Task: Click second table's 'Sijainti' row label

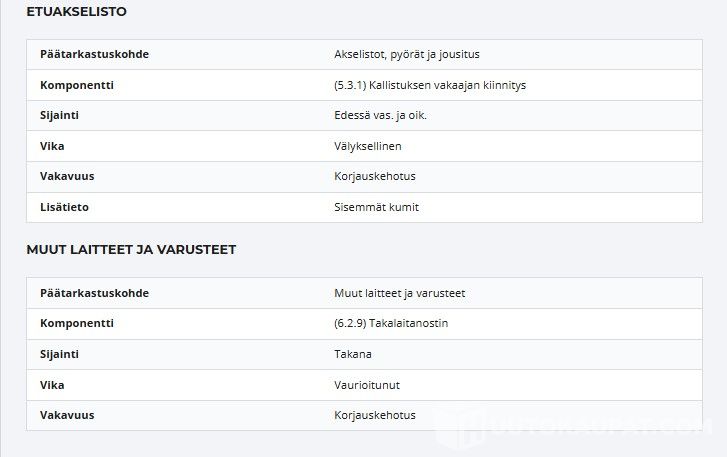Action: [x=59, y=355]
